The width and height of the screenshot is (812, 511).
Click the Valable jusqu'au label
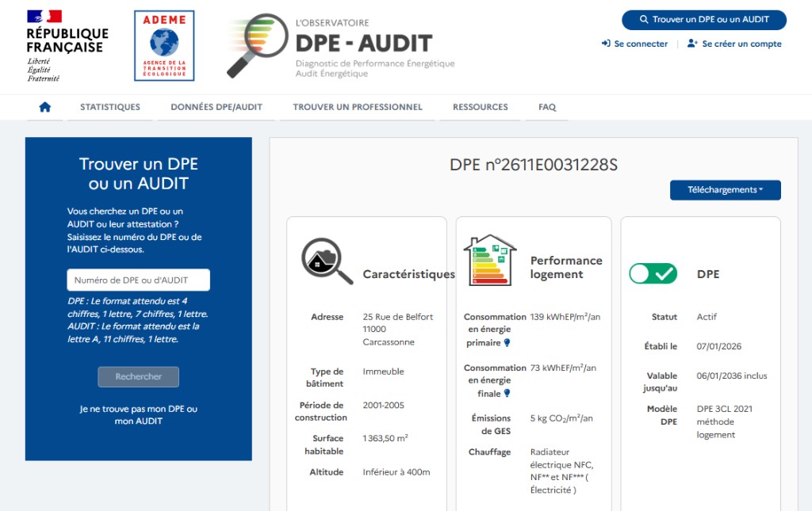(x=661, y=382)
